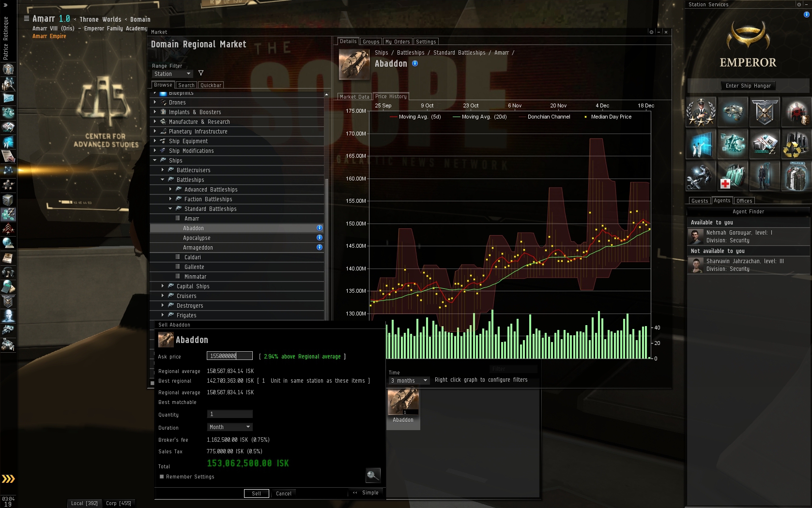812x508 pixels.
Task: Expand Manufacture & Research category
Action: pyautogui.click(x=155, y=121)
